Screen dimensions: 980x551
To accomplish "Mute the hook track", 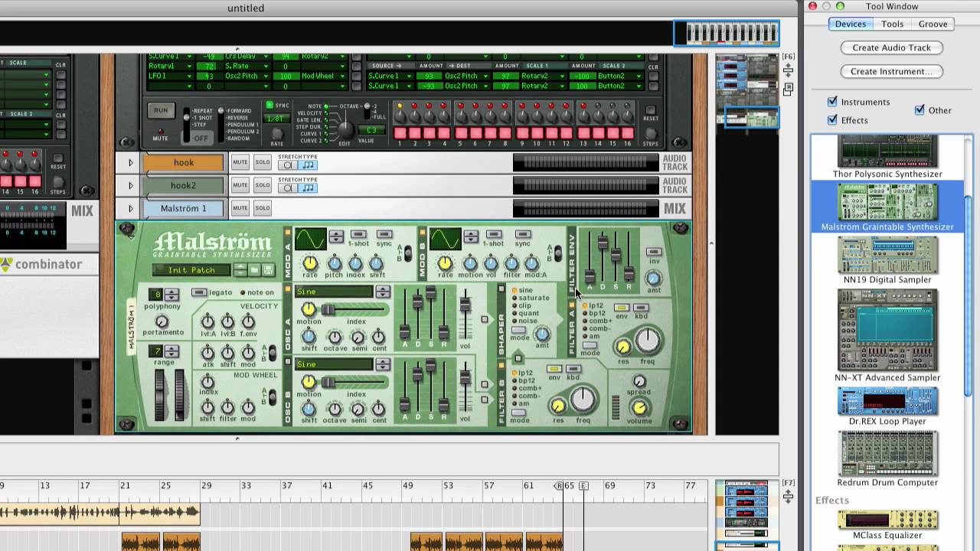I will pyautogui.click(x=240, y=162).
